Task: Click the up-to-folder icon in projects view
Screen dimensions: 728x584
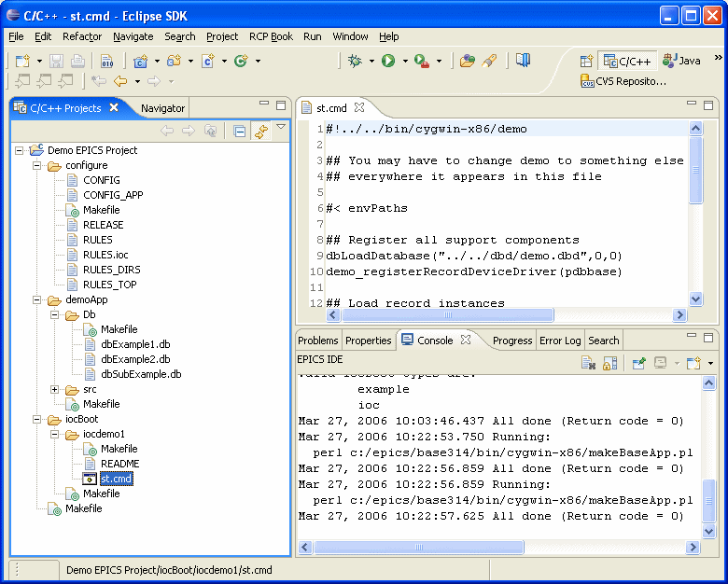Action: click(211, 132)
